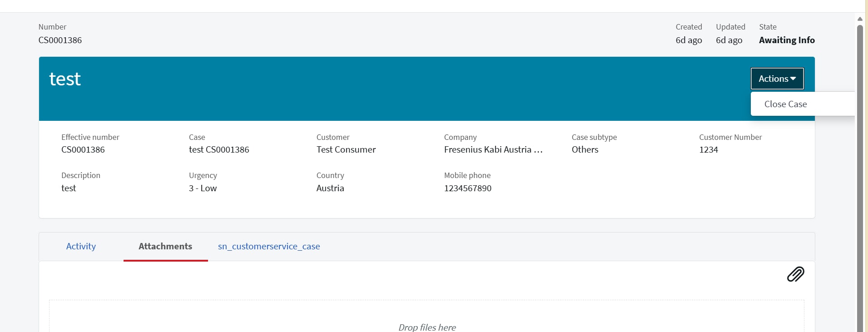Open the sn_customerservice_case tab
The height and width of the screenshot is (332, 868).
pos(269,246)
